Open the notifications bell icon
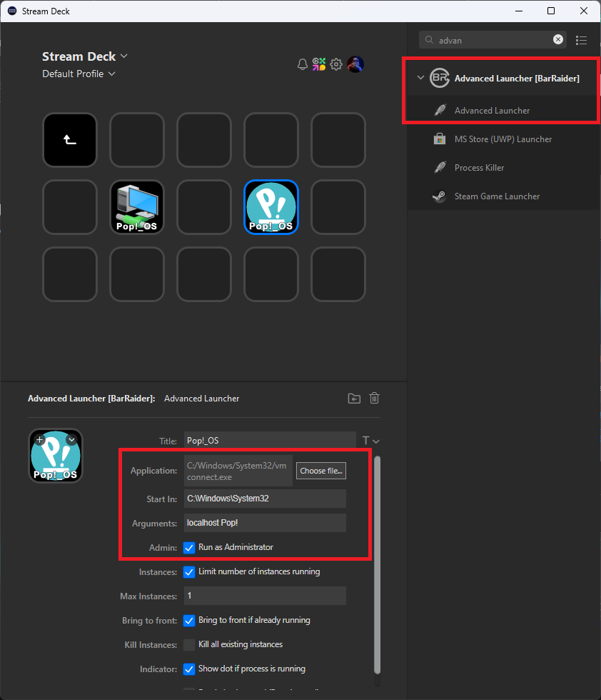 pyautogui.click(x=303, y=64)
